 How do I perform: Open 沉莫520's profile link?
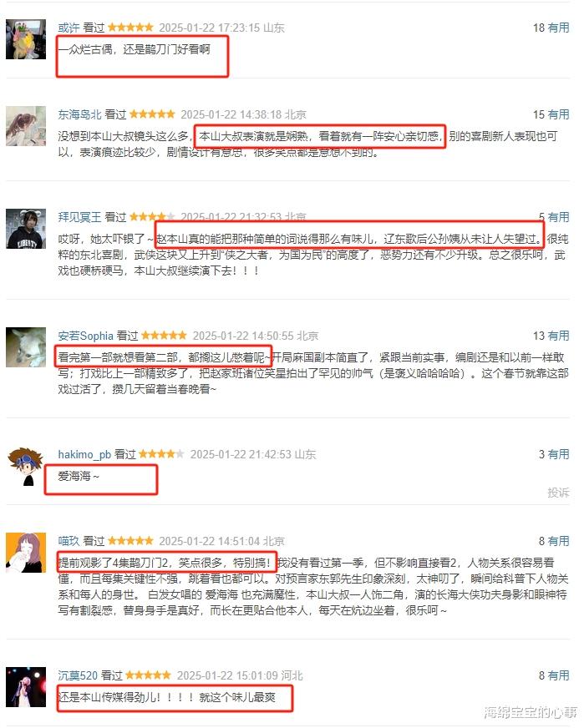coord(78,675)
